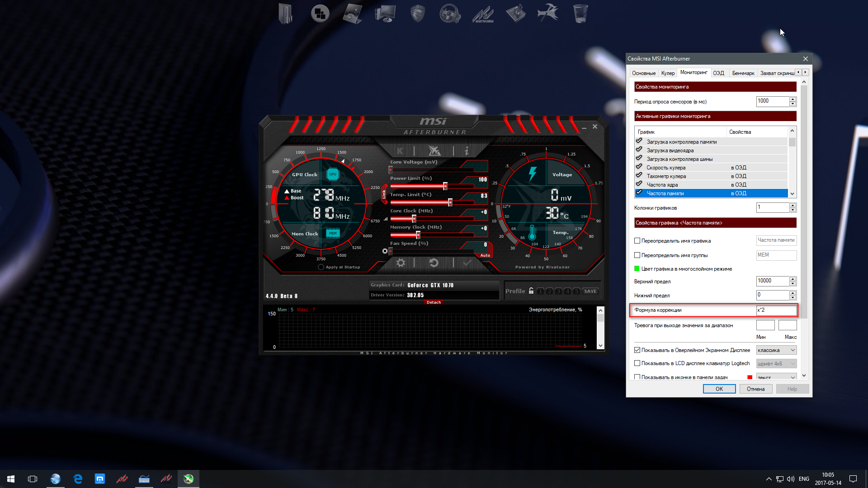Click the reset-to-defaults circular arrow icon
The height and width of the screenshot is (488, 868).
point(434,263)
